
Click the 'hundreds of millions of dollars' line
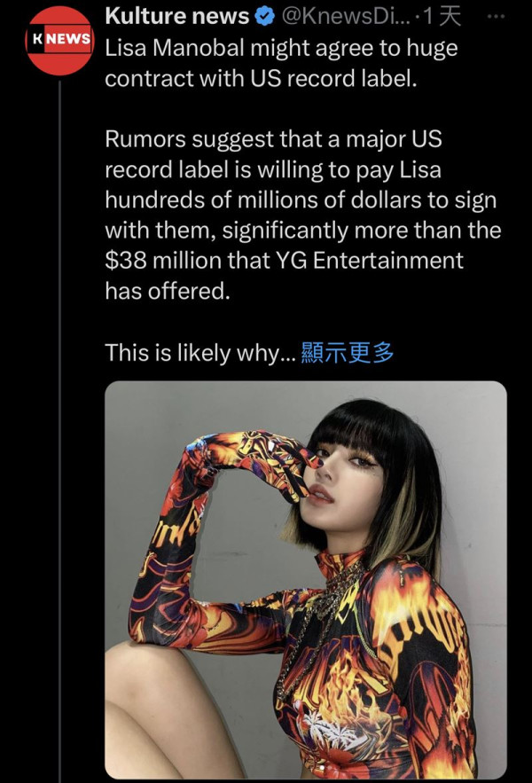pos(301,200)
